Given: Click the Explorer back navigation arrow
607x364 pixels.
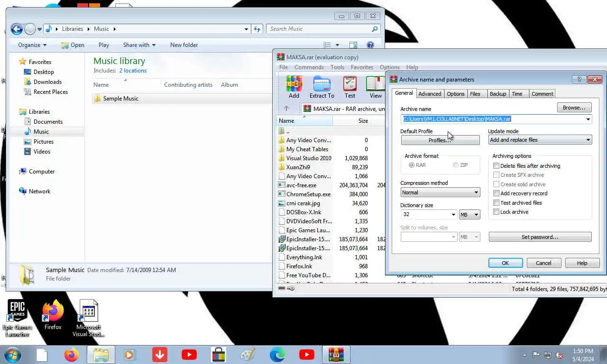Looking at the screenshot, I should [17, 29].
